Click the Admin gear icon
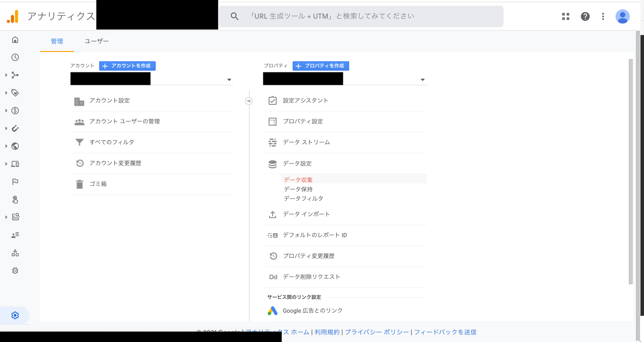Image resolution: width=644 pixels, height=342 pixels. pos(15,315)
